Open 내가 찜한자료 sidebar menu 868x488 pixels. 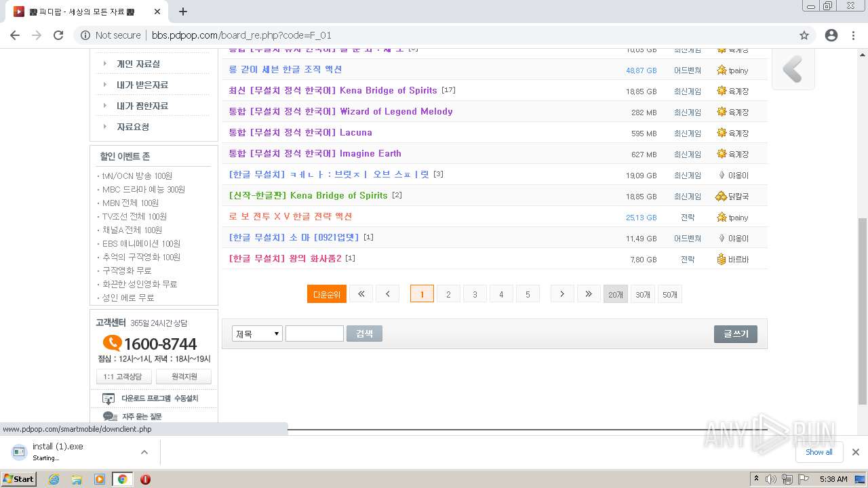pos(142,106)
